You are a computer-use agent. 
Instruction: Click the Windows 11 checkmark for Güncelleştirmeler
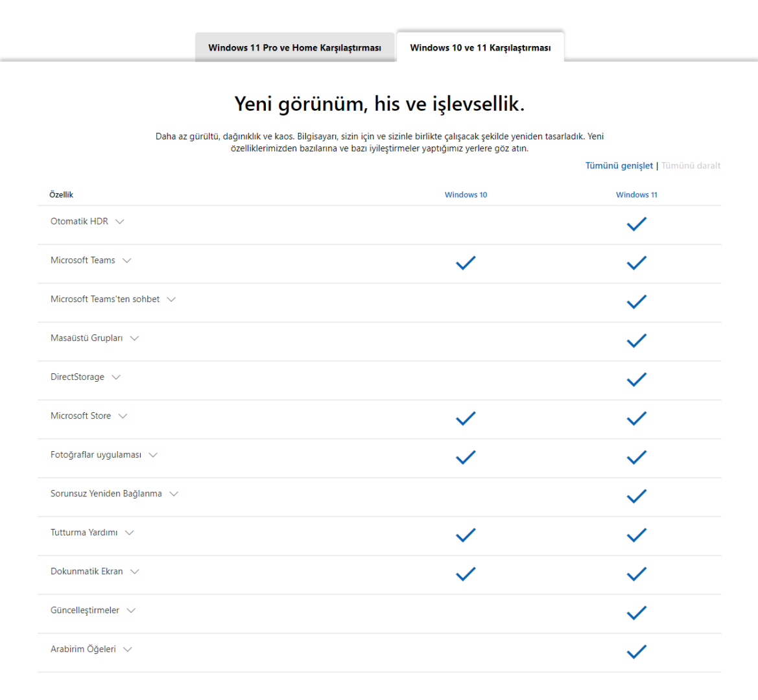637,613
